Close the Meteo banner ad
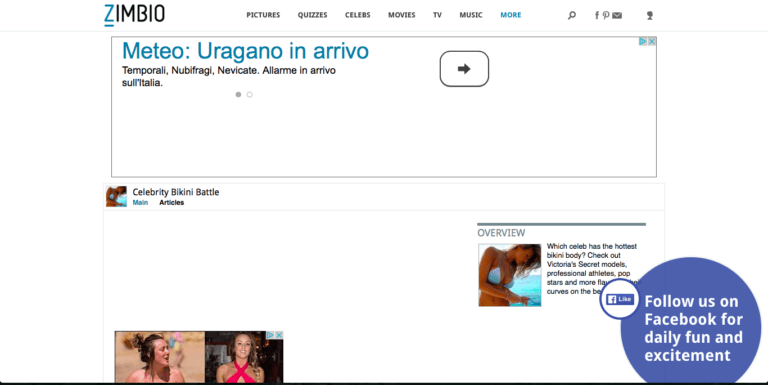Screen dimensions: 768x385 [x=652, y=42]
